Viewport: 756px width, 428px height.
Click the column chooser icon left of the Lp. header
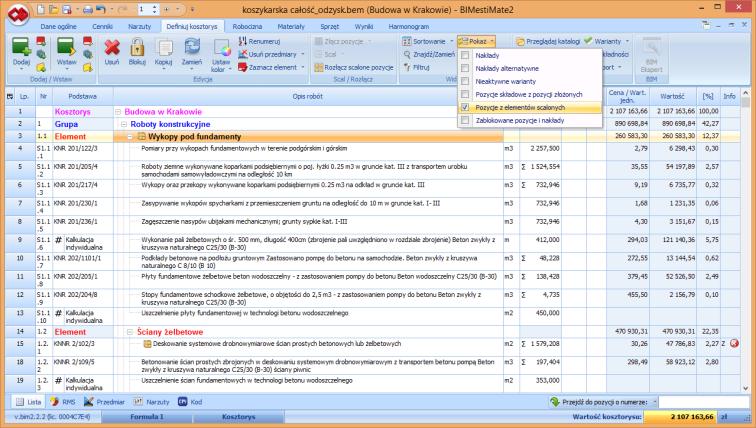click(10, 96)
